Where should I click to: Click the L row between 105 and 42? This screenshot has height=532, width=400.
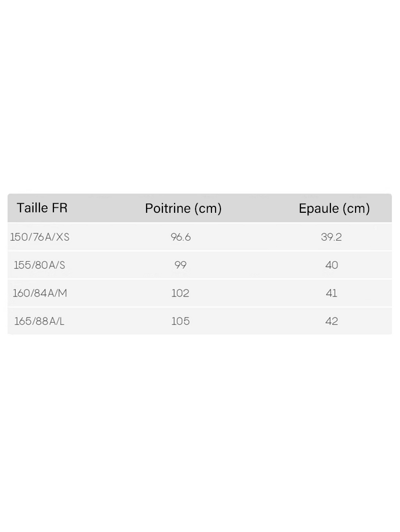(x=257, y=321)
